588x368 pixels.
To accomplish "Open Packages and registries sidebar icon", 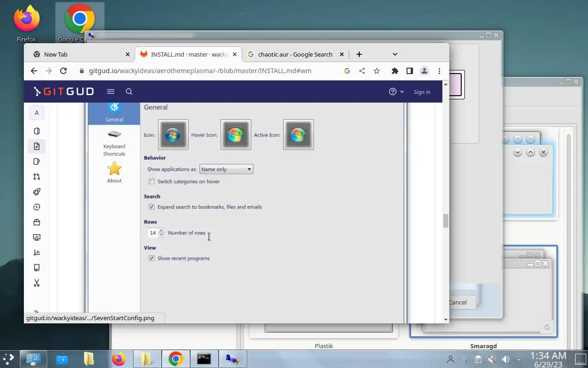I will [37, 222].
